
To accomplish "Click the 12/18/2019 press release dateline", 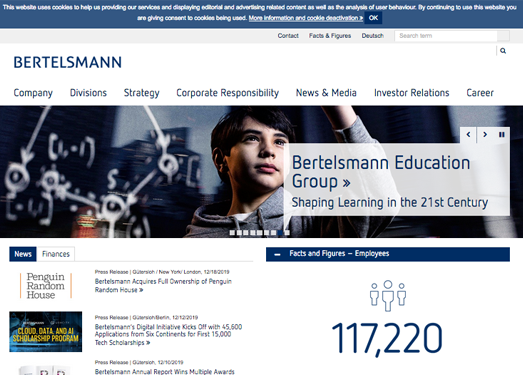I will (162, 272).
